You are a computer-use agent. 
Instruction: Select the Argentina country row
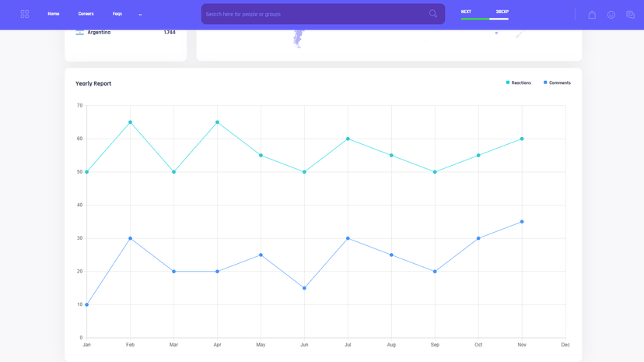[x=126, y=32]
